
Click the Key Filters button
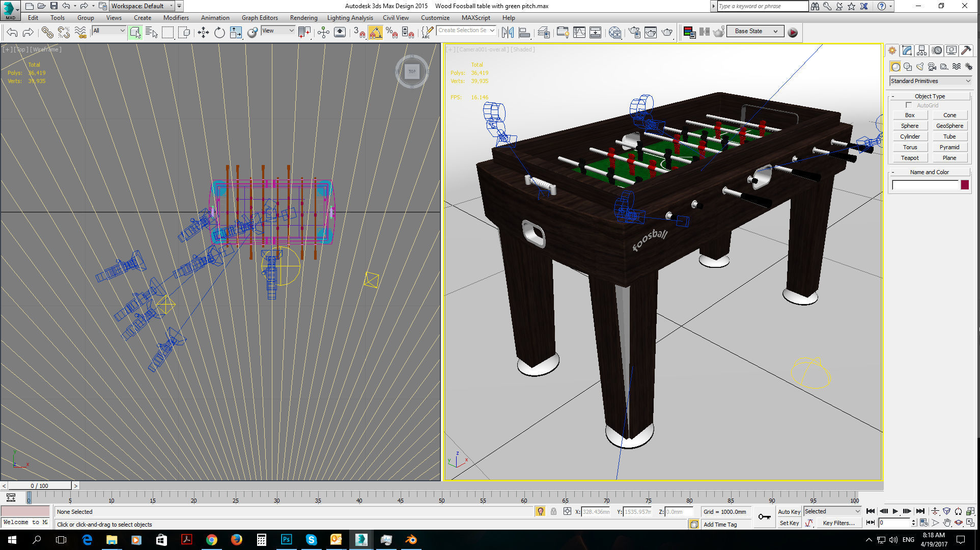pos(838,523)
